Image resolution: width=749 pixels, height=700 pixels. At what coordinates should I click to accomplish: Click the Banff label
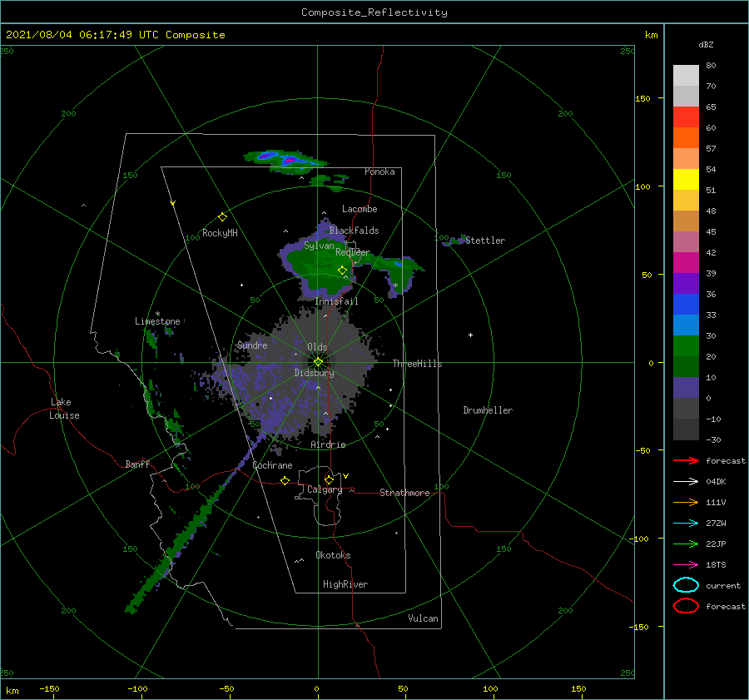(137, 464)
